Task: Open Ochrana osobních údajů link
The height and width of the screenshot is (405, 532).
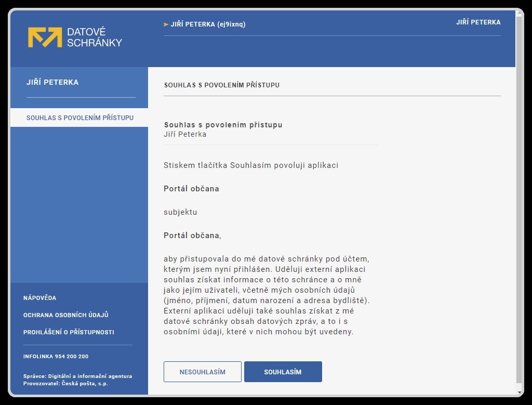Action: pos(66,315)
